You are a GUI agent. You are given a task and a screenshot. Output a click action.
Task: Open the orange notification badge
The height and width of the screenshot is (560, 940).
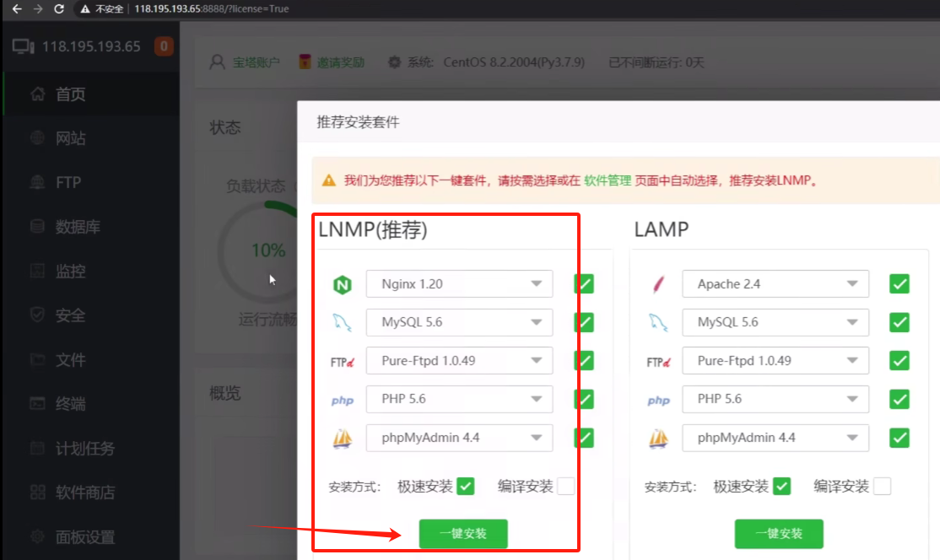pyautogui.click(x=164, y=46)
